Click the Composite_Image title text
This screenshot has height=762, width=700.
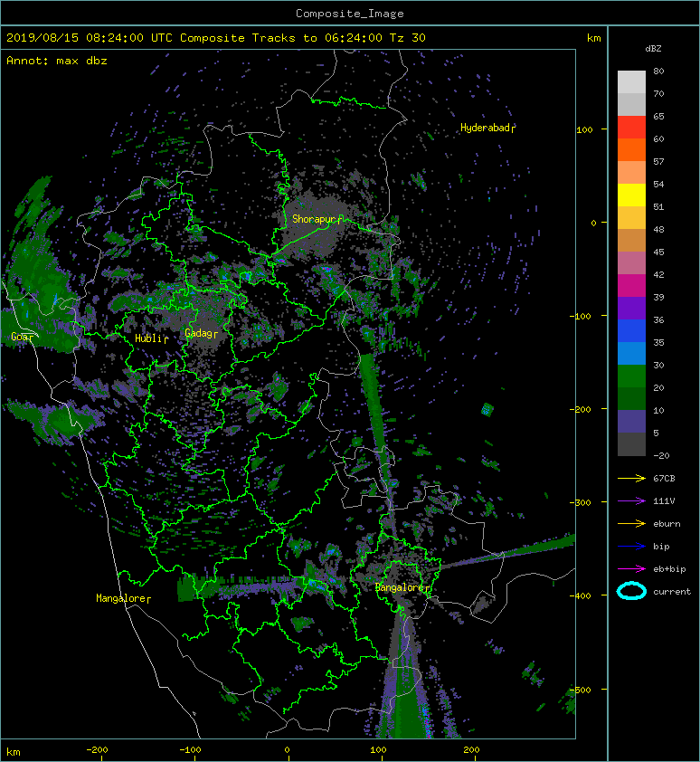350,14
